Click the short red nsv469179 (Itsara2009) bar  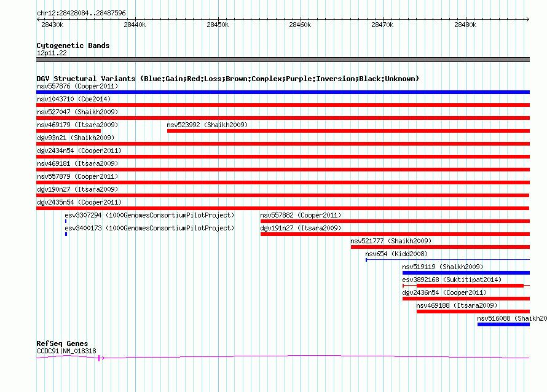pyautogui.click(x=68, y=131)
